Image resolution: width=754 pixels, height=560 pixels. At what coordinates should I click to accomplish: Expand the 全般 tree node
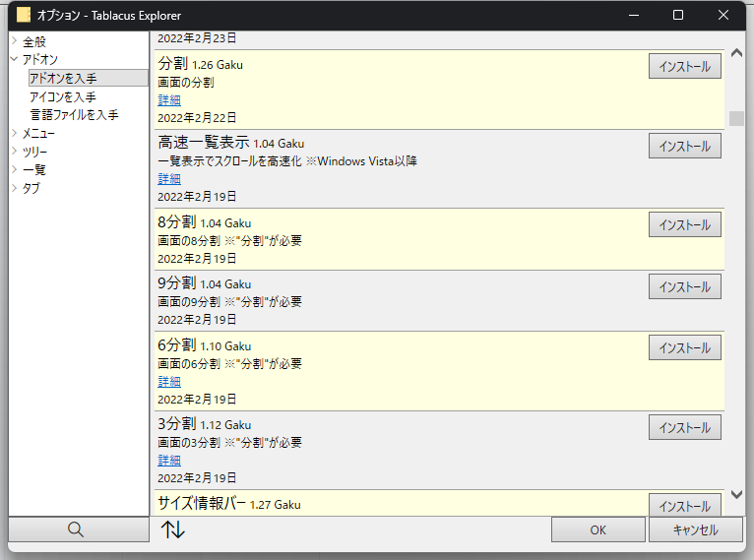pos(14,42)
